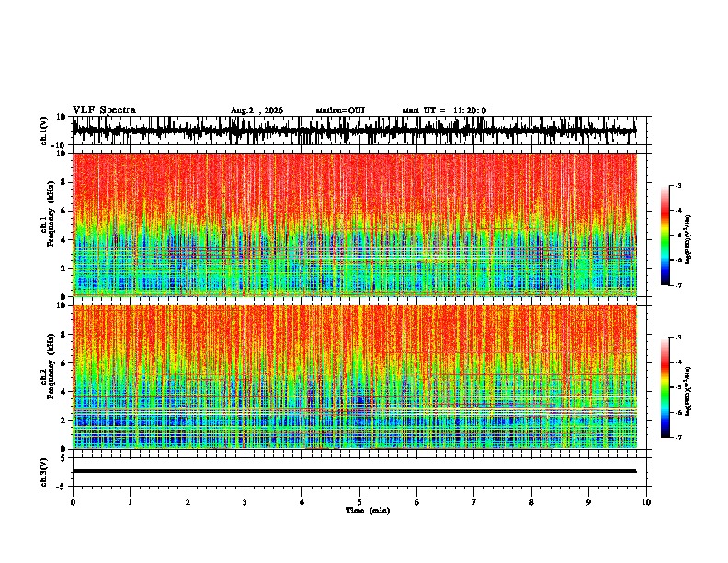Click the "Time (min)" x-axis label
728x563 pixels.
tap(368, 511)
